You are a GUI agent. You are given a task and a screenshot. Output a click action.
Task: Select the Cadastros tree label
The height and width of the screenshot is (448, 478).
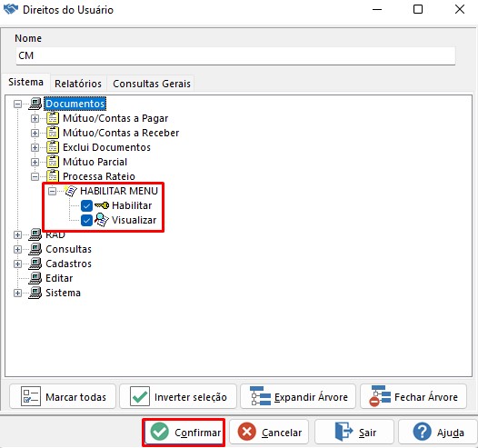click(x=68, y=264)
